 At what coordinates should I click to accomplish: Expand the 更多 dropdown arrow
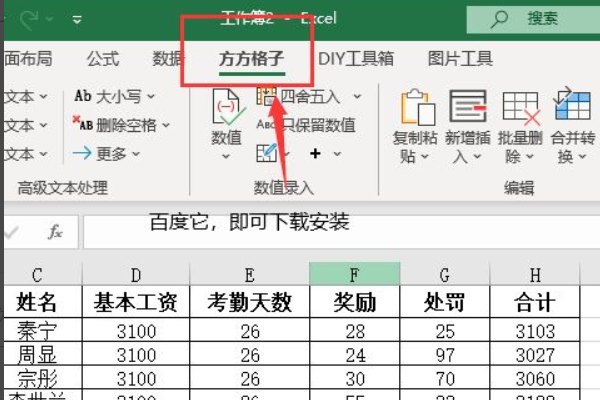[x=136, y=154]
